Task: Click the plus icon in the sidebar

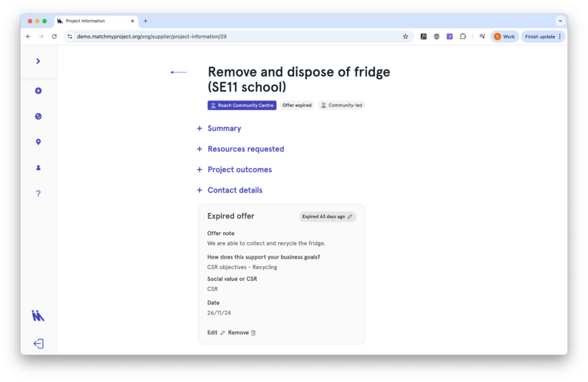Action: click(x=38, y=91)
